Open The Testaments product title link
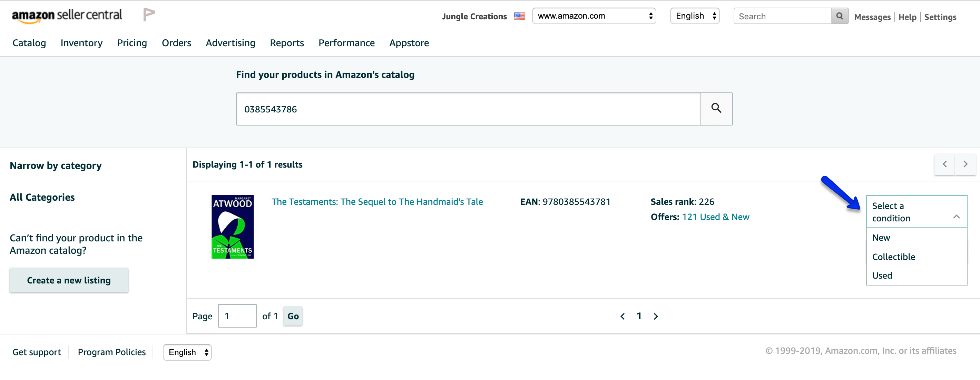The image size is (980, 380). click(x=377, y=202)
